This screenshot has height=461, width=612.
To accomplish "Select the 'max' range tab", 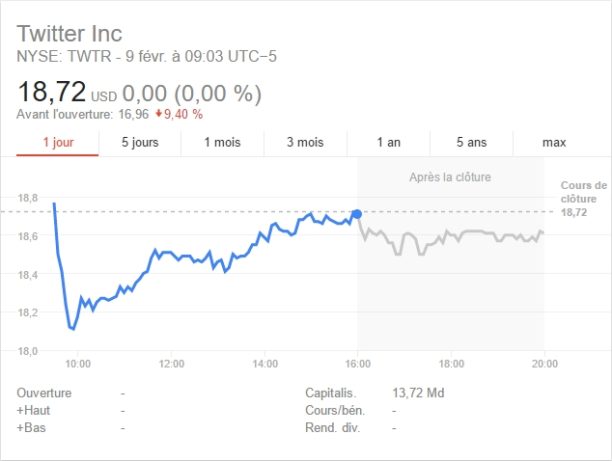I will tap(554, 142).
